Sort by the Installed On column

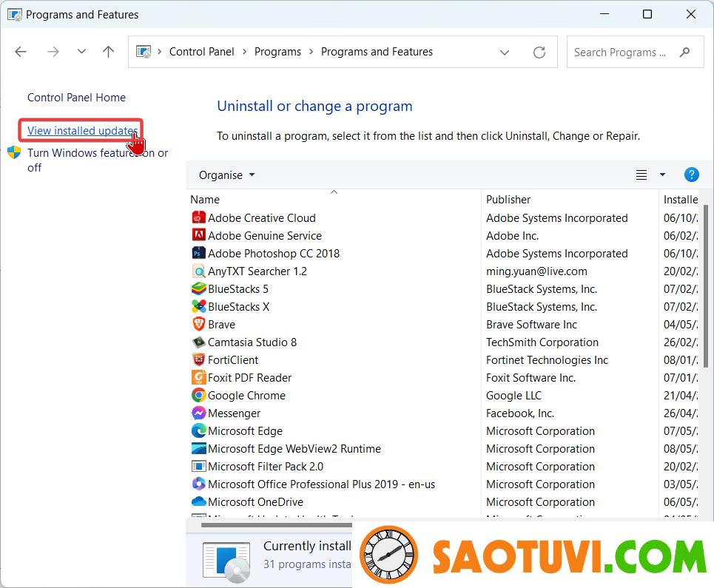[681, 200]
